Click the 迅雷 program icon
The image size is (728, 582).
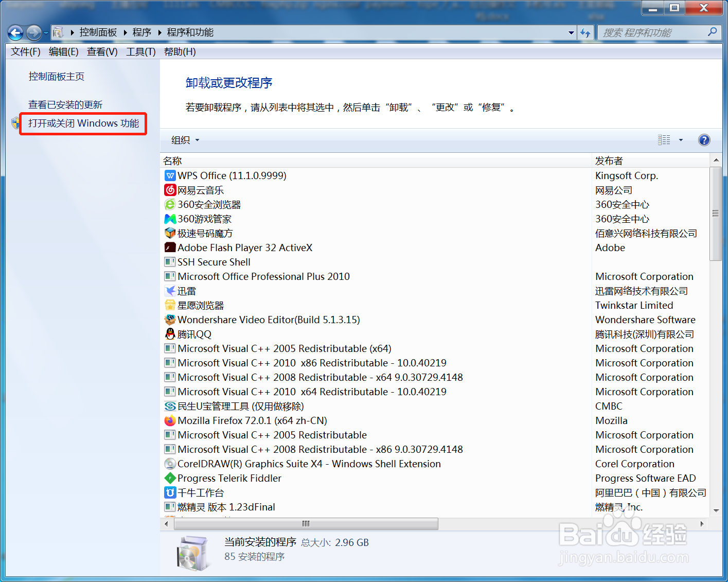pyautogui.click(x=170, y=291)
